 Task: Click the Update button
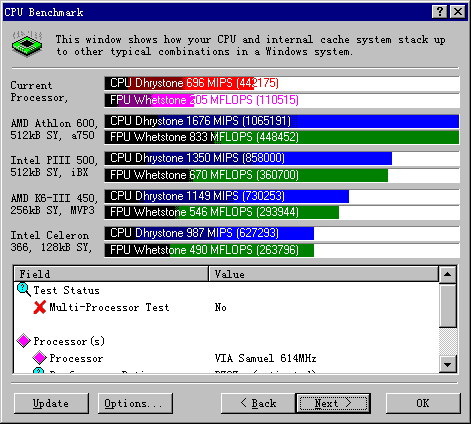tap(51, 403)
